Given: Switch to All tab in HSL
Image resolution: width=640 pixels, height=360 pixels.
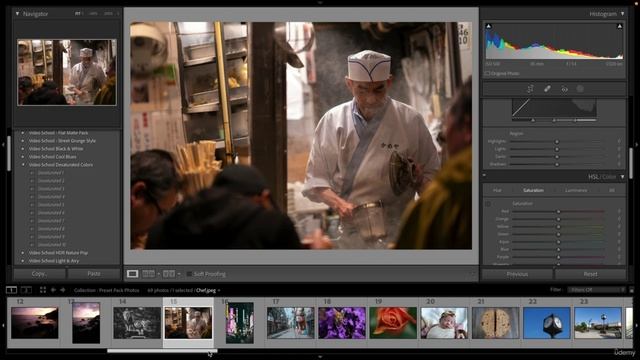Looking at the screenshot, I should [x=612, y=190].
